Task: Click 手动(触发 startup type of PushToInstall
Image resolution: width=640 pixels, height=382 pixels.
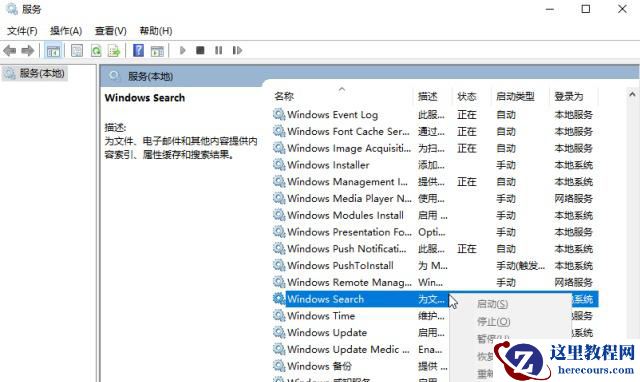Action: (x=520, y=266)
